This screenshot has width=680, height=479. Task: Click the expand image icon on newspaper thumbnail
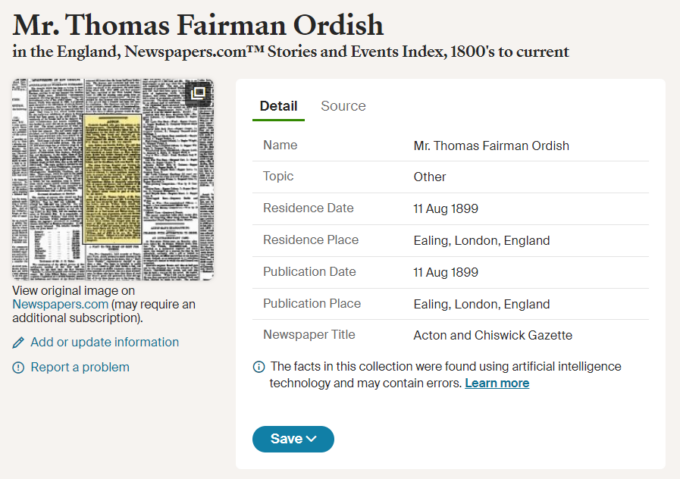point(198,93)
